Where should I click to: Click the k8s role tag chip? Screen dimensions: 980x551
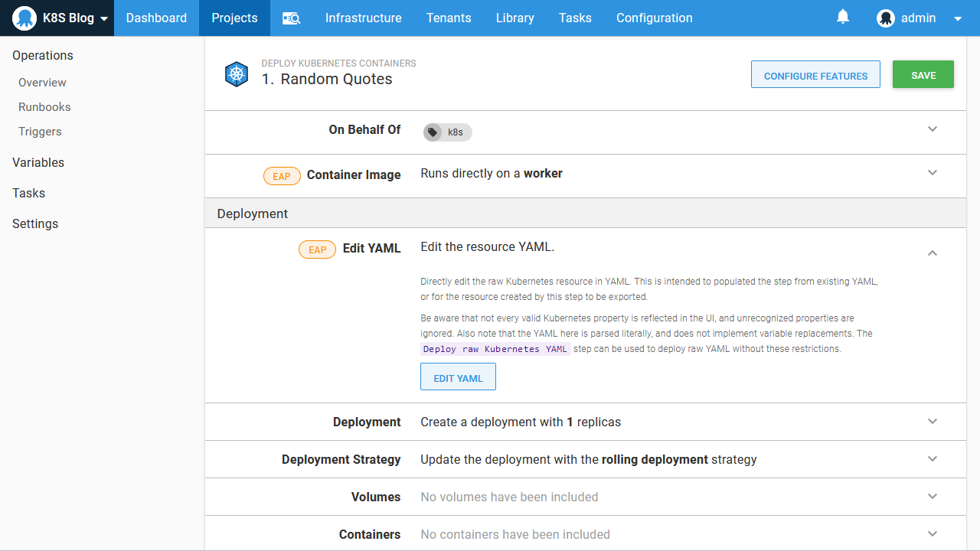coord(448,132)
